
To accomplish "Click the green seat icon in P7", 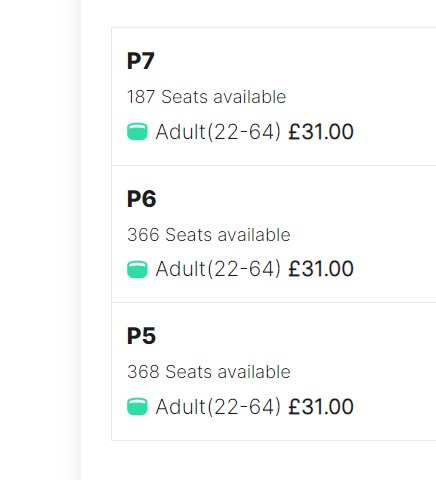I will 137,131.
